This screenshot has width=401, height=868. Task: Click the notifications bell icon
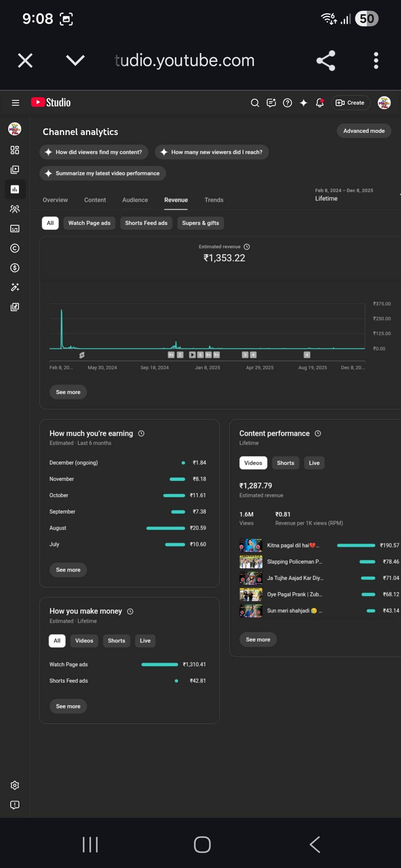pos(320,103)
